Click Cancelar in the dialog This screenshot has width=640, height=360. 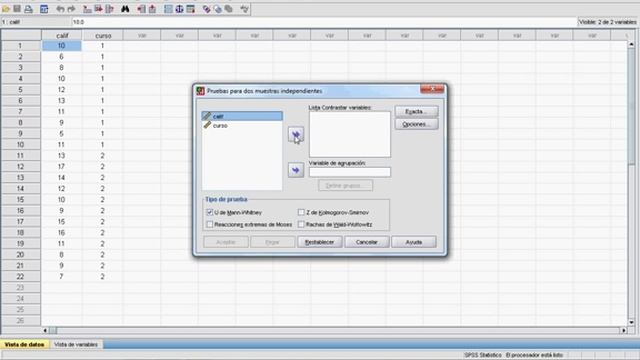point(367,242)
